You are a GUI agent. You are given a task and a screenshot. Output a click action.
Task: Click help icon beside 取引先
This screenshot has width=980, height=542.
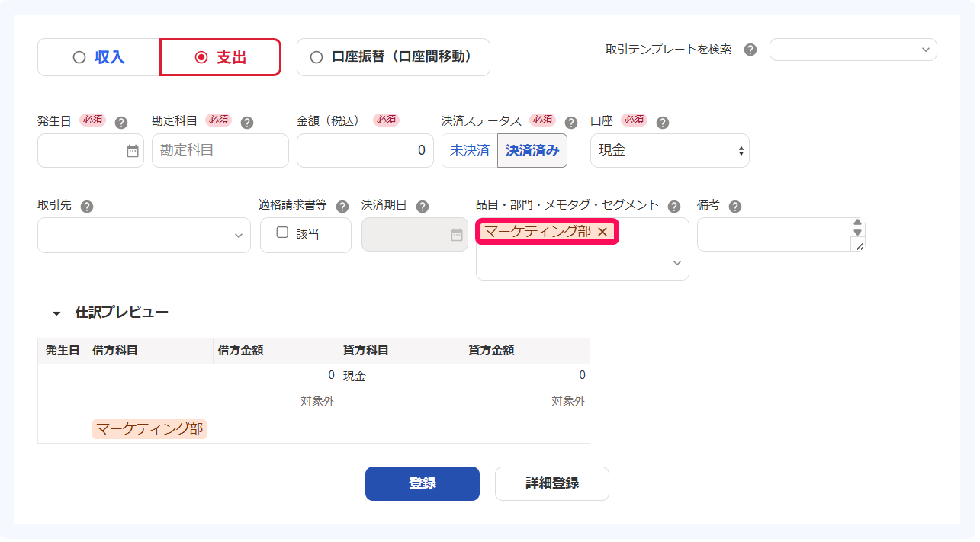(x=87, y=207)
